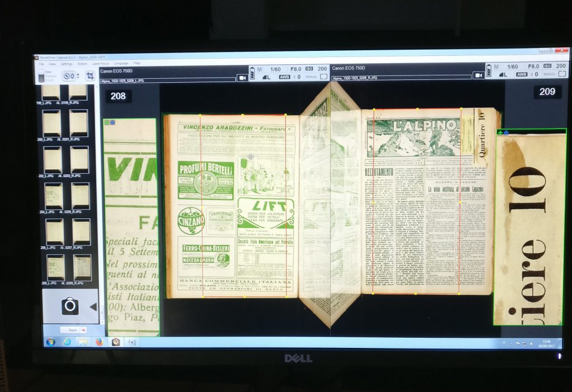Open left camera ISO 200 value
The height and width of the screenshot is (392, 572).
tap(322, 69)
